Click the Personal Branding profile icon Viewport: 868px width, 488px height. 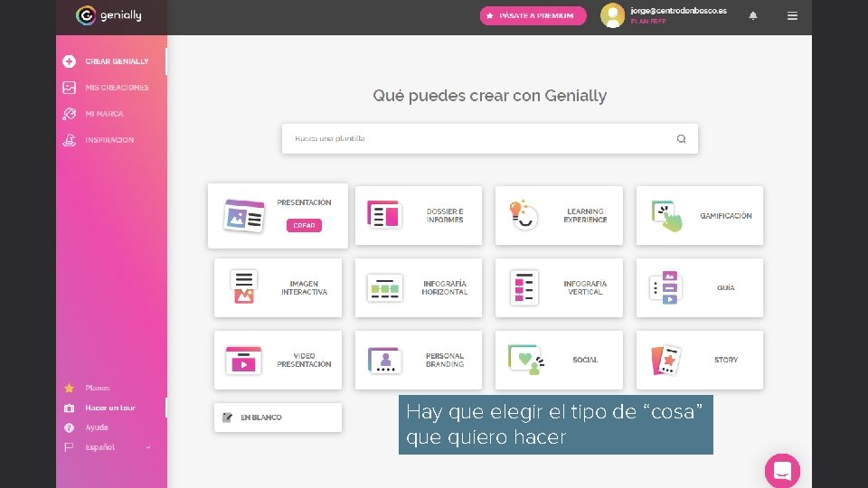384,361
